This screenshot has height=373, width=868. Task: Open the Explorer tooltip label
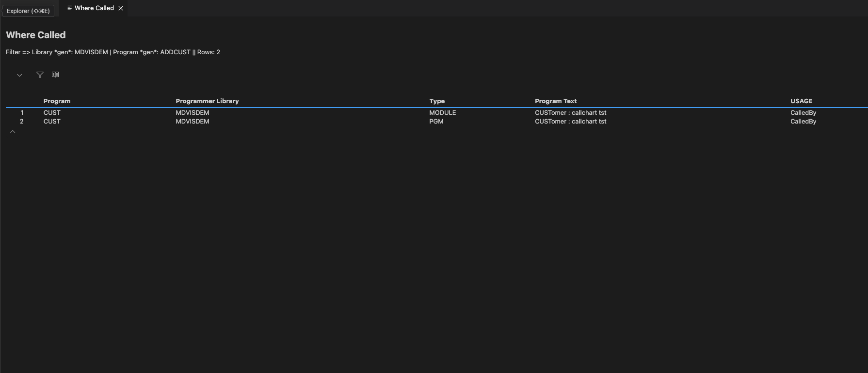[28, 11]
